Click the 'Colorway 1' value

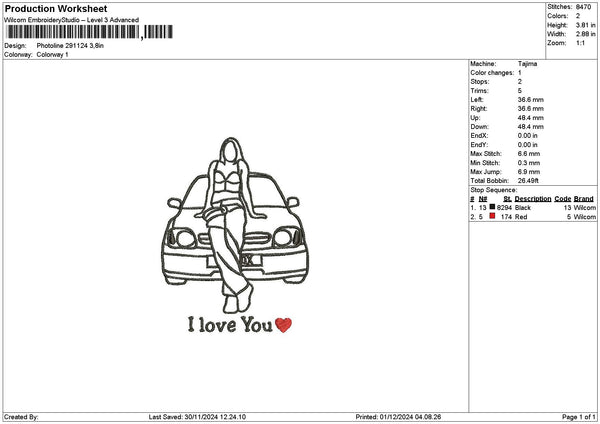52,55
